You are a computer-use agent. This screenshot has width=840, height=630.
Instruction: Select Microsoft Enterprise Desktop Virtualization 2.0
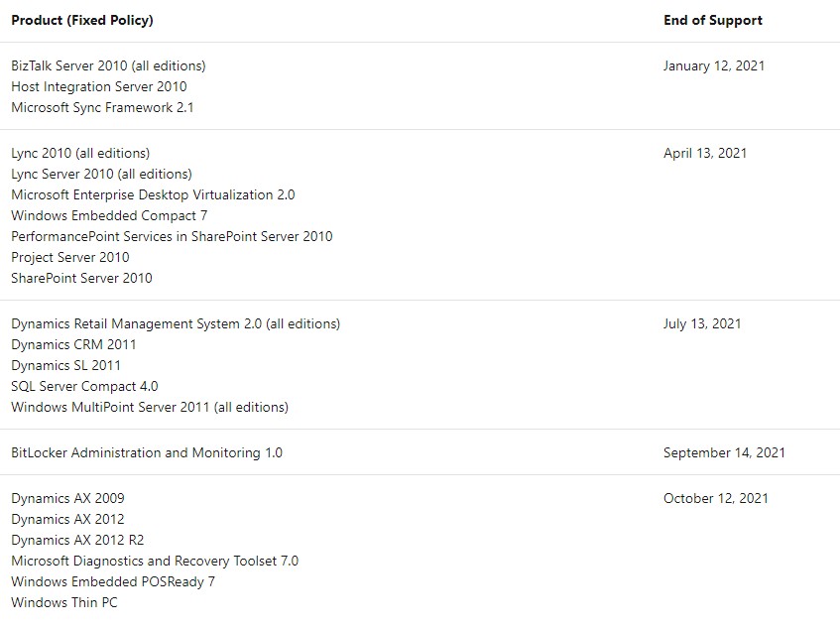click(x=153, y=194)
